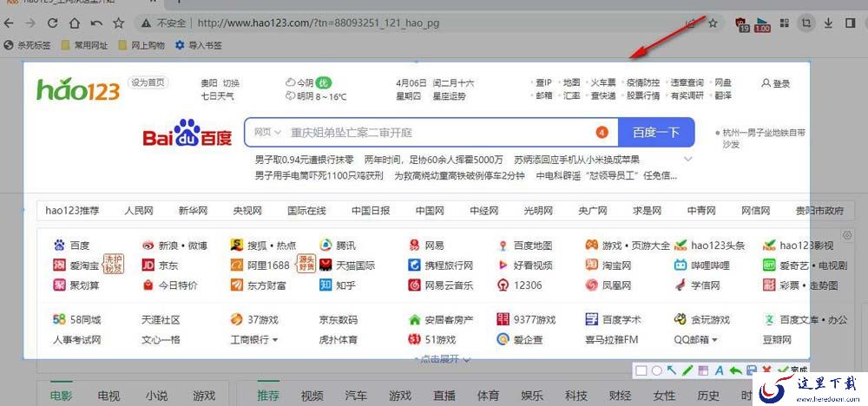Screen dimensions: 868x406
Task: Switch to 电视 tab
Action: pos(108,396)
